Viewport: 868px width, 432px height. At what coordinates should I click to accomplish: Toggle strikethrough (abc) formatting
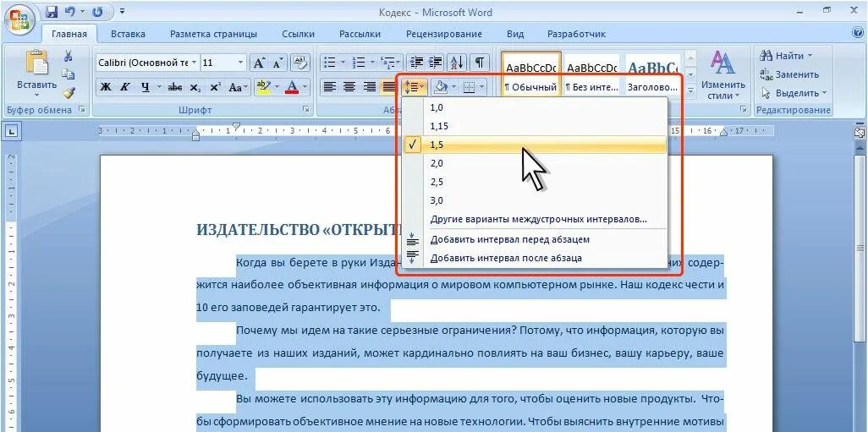pyautogui.click(x=175, y=87)
